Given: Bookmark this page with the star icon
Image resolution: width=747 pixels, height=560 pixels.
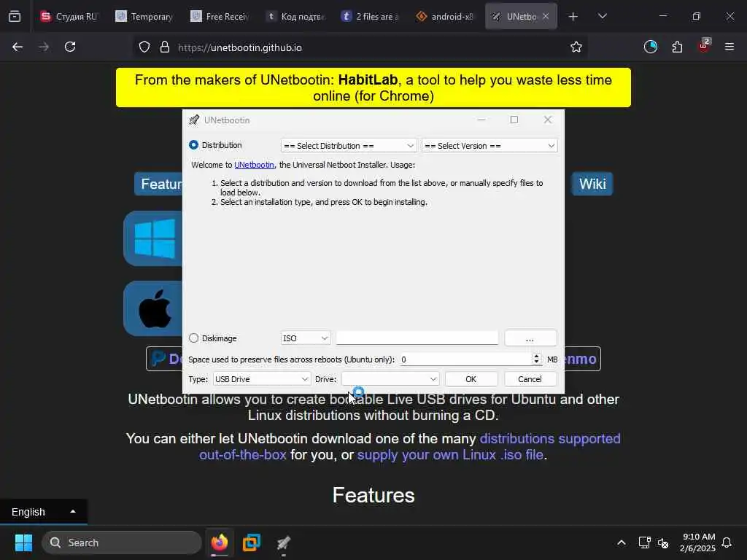Looking at the screenshot, I should click(x=576, y=47).
